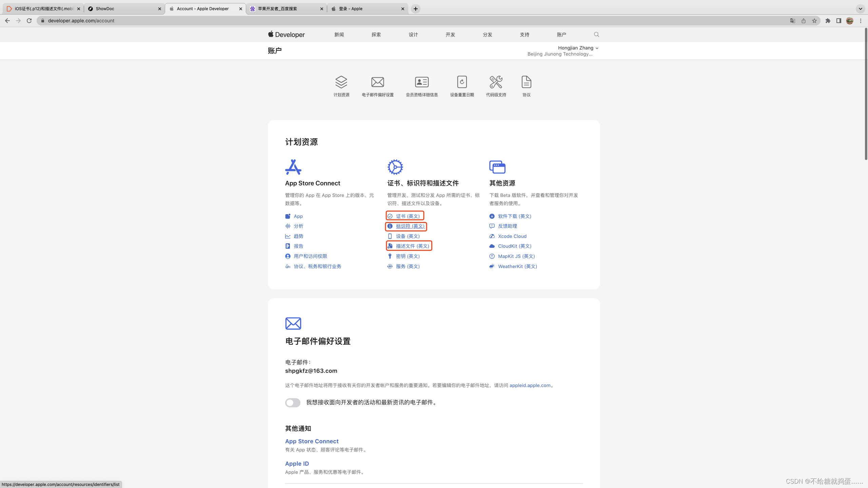
Task: Open Chrome three-dot menu
Action: tap(861, 21)
